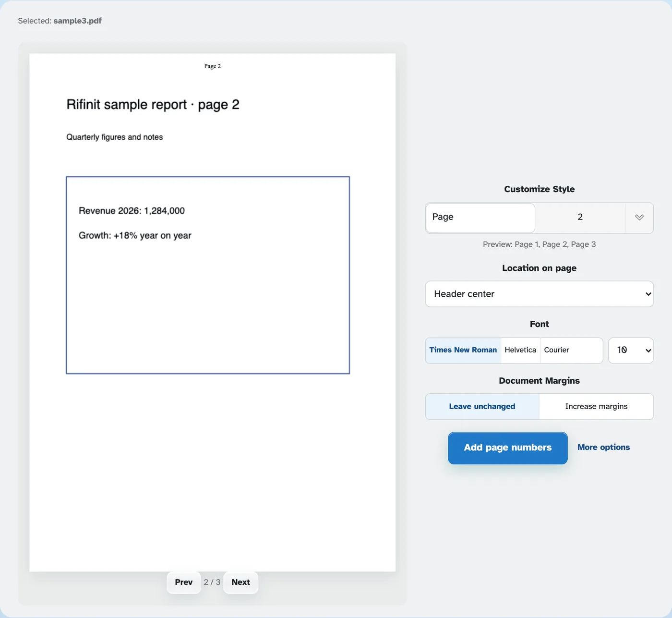Viewport: 672px width, 618px height.
Task: Click the sample3.pdf filename text
Action: (x=77, y=21)
